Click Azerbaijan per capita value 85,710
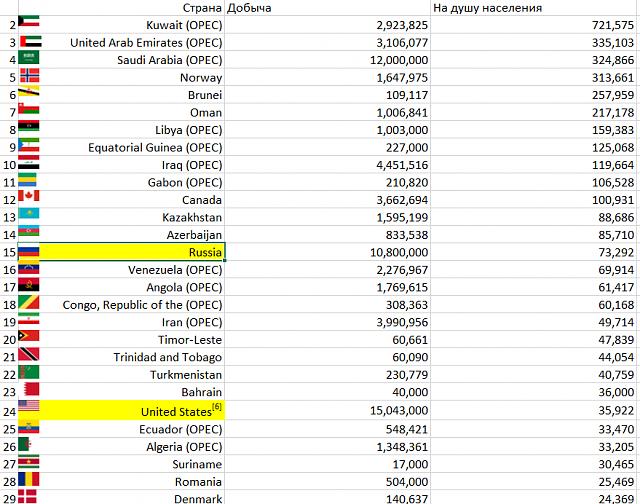The width and height of the screenshot is (640, 504). [533, 235]
